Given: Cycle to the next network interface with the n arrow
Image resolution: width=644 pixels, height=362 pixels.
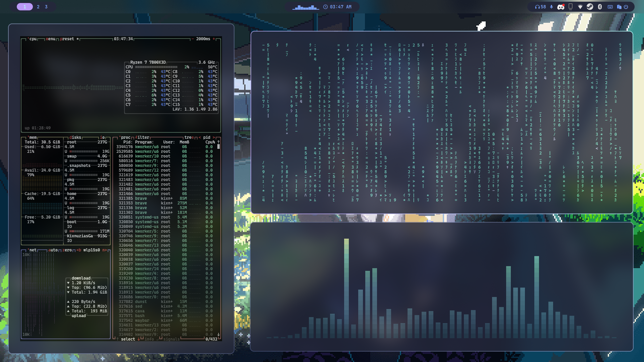Looking at the screenshot, I should 105,250.
